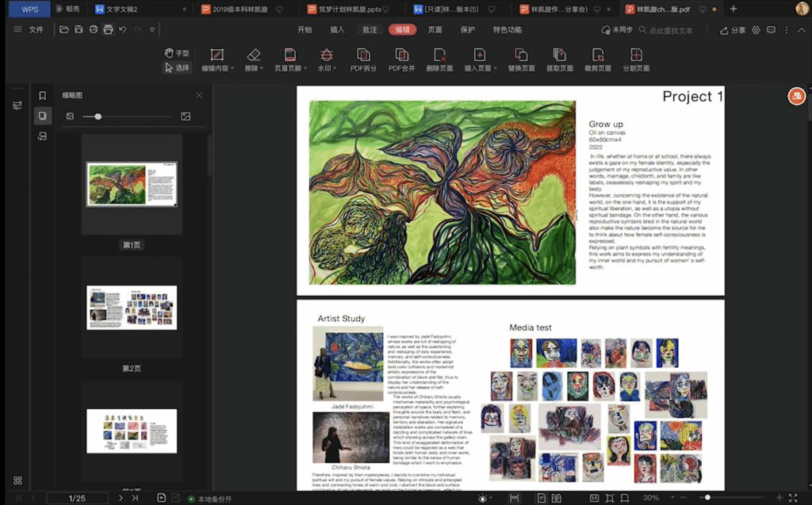Toggle the 选择 selection tool mode

point(177,67)
